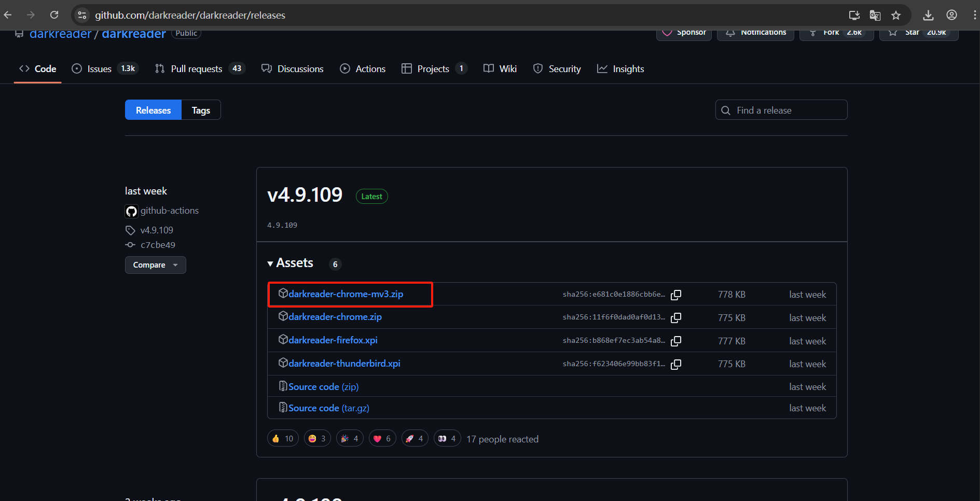Viewport: 980px width, 501px height.
Task: Click the smiley reaction with 3
Action: click(317, 439)
